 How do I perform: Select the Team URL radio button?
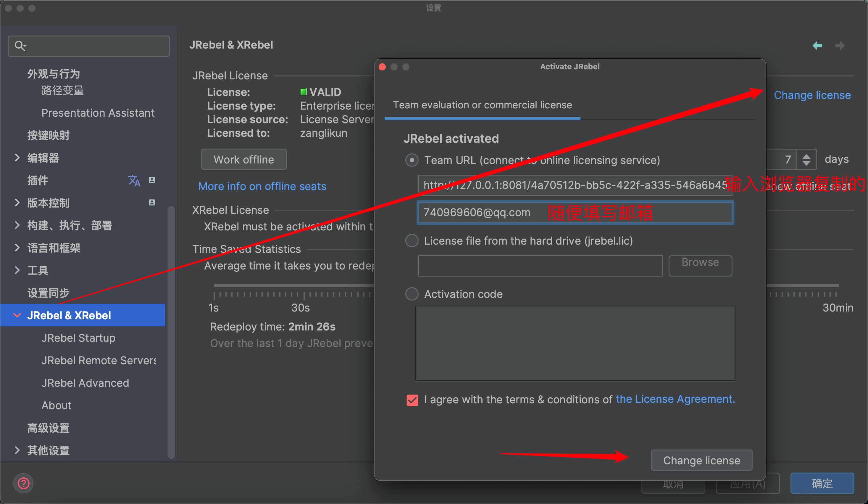(412, 160)
